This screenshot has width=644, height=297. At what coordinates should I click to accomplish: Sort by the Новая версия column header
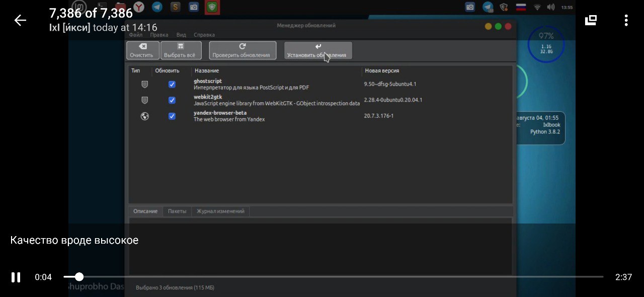382,70
